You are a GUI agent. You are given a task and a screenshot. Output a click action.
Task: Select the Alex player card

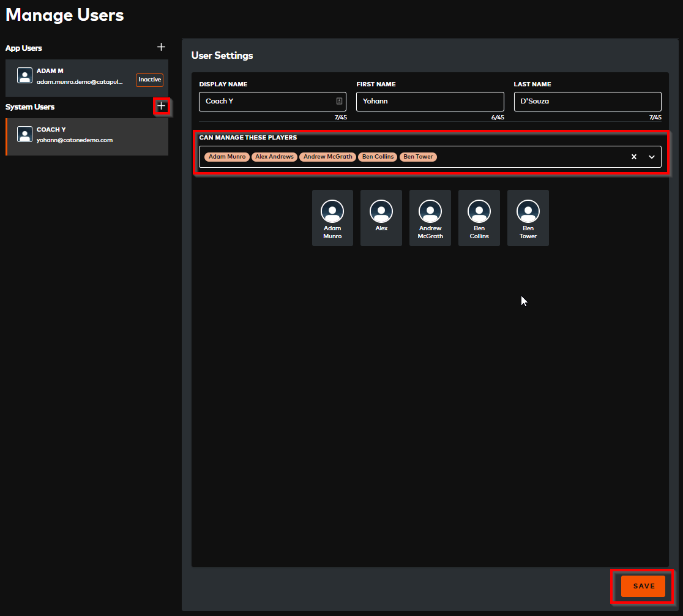[x=381, y=218]
